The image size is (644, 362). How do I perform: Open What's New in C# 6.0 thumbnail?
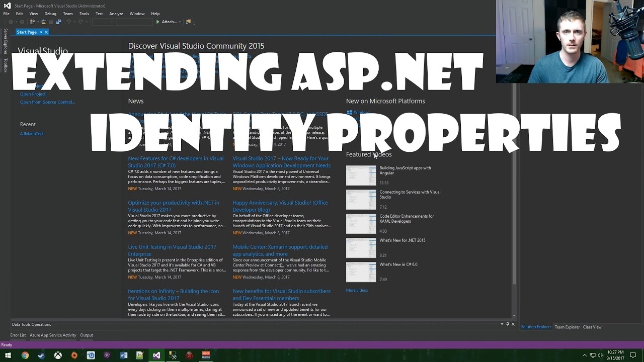pos(361,272)
